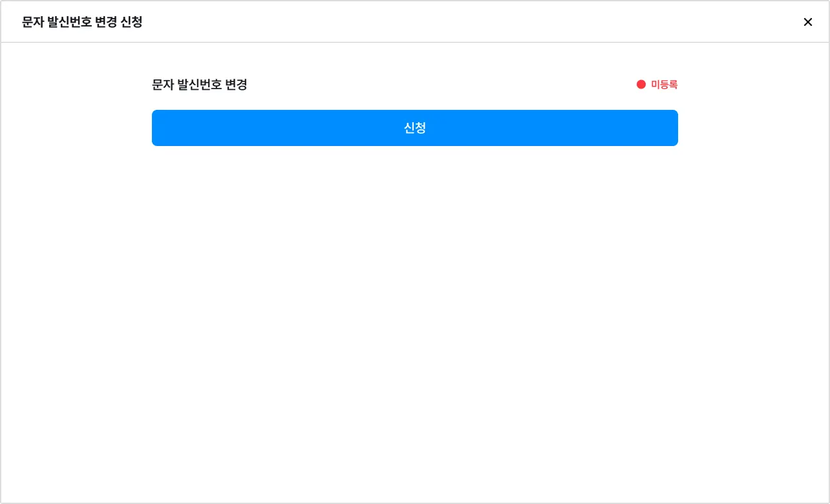Viewport: 830px width, 504px height.
Task: Select the 미등록 red label on the right
Action: pos(664,85)
